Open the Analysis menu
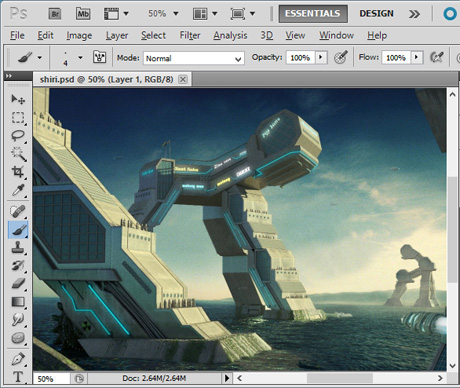The image size is (460, 388). (x=230, y=36)
